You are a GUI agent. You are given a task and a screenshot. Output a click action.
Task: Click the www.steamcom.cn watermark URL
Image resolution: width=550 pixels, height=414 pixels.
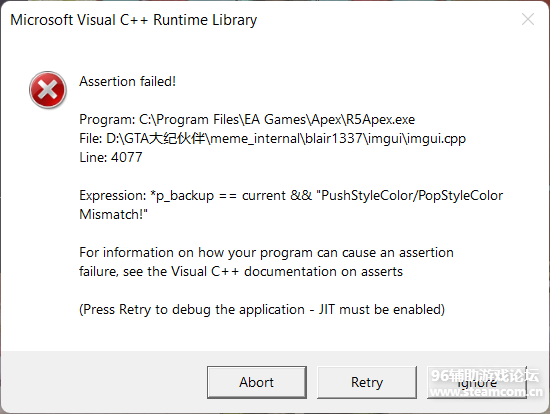[x=486, y=391]
